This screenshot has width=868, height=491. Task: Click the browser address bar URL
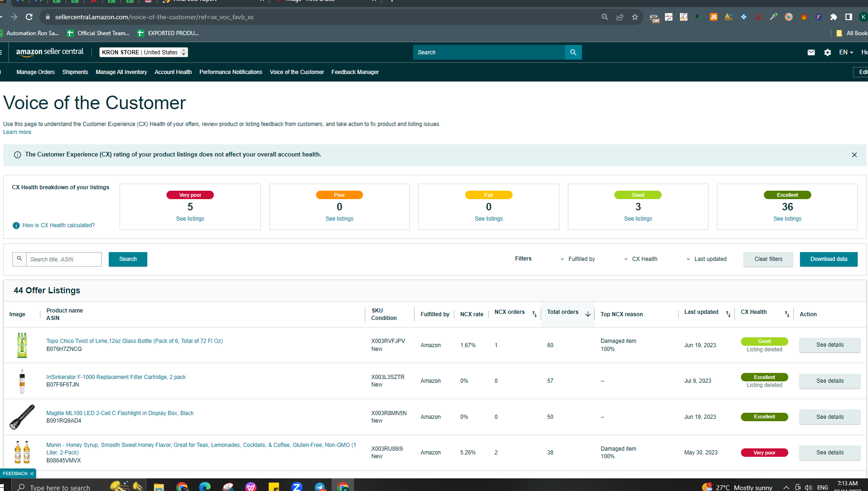(x=154, y=17)
